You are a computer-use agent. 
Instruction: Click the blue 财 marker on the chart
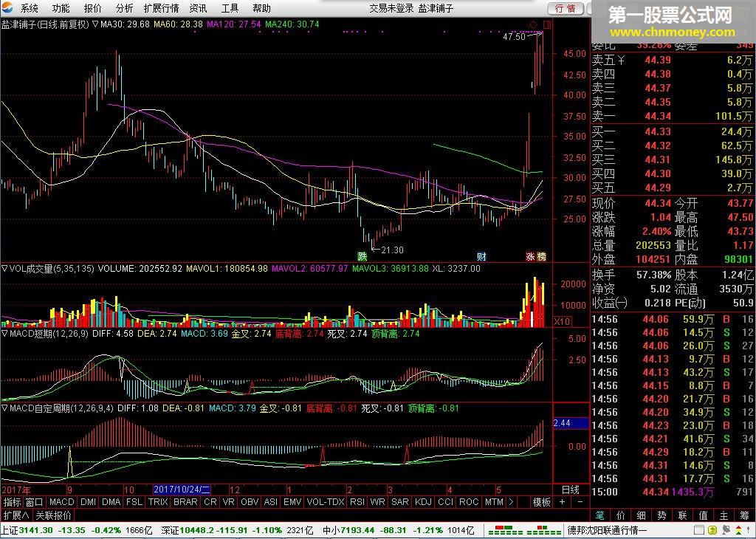click(x=481, y=256)
